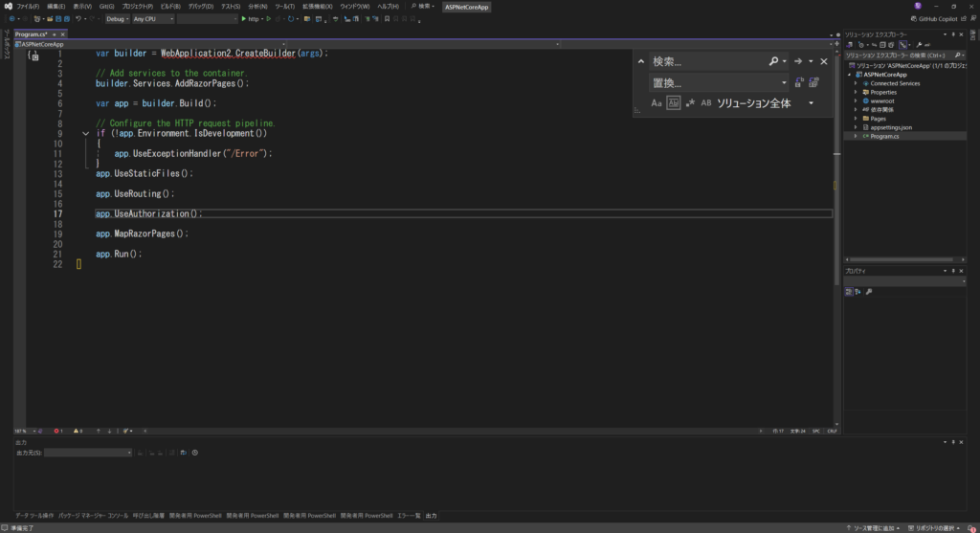The image size is (980, 533).
Task: Expand the wwwroot folder node
Action: pyautogui.click(x=857, y=100)
